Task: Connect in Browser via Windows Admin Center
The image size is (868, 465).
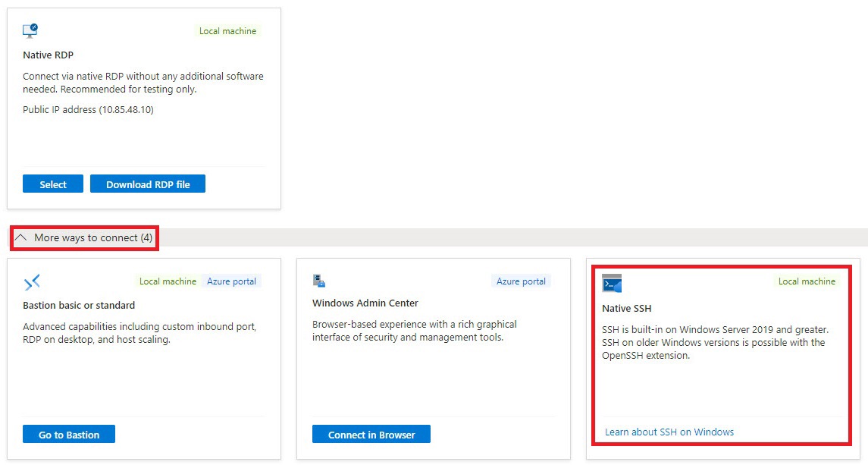Action: coord(371,435)
